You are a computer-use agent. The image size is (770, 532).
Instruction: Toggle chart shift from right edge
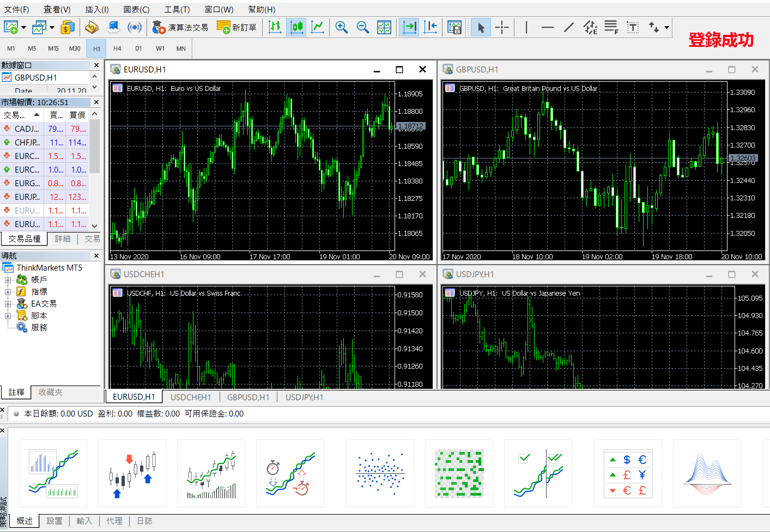pos(431,26)
